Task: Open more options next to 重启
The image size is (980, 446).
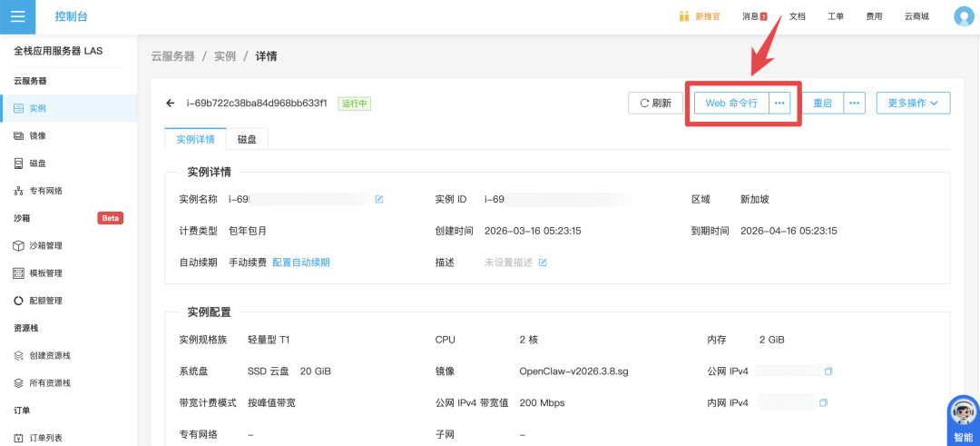Action: click(x=854, y=103)
